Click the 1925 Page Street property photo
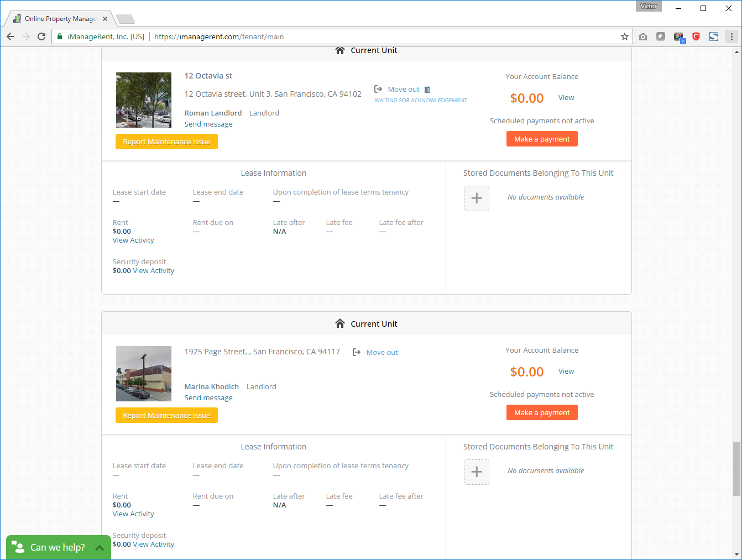 [x=144, y=373]
